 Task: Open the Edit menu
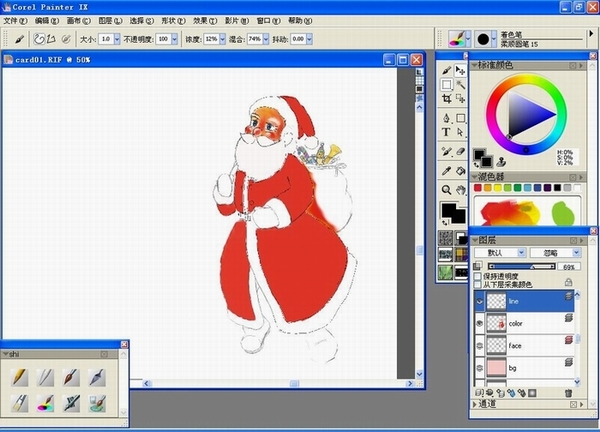click(x=47, y=21)
